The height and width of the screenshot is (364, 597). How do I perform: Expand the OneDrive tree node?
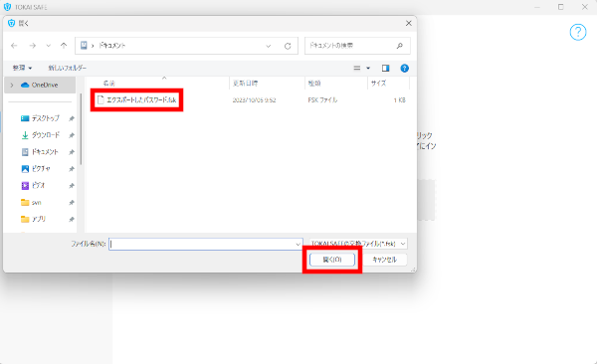(12, 86)
